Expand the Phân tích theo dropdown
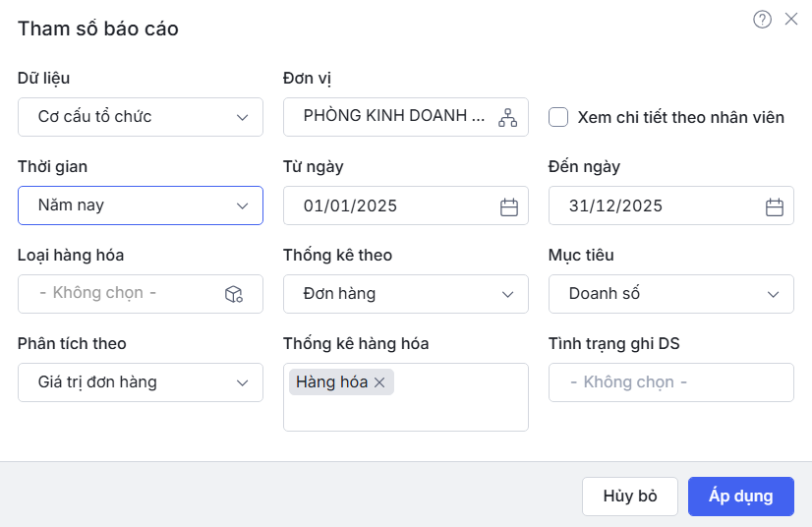Screen dimensions: 812x527 tap(141, 382)
